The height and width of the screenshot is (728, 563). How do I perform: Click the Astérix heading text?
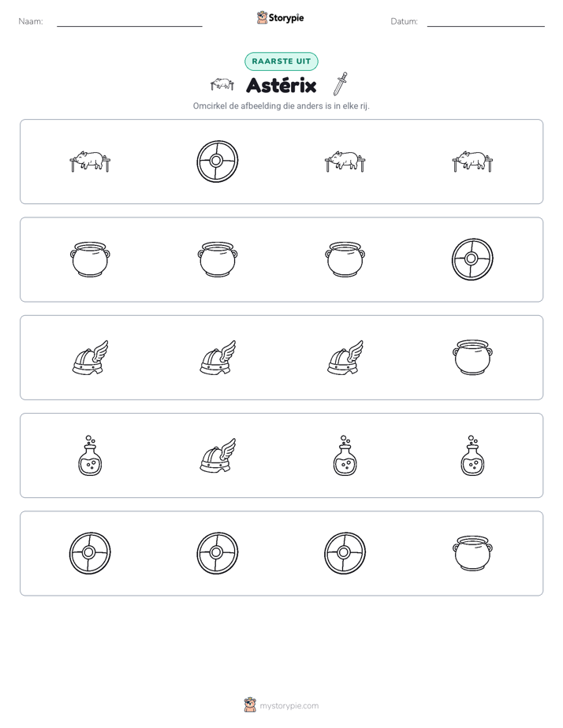[x=281, y=85]
